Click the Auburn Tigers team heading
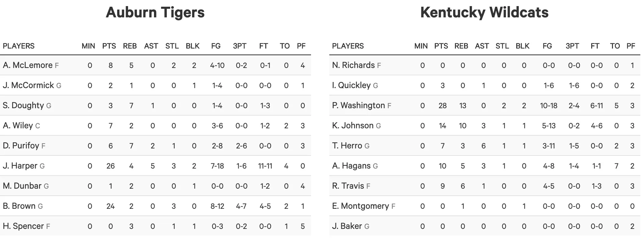 tap(155, 12)
